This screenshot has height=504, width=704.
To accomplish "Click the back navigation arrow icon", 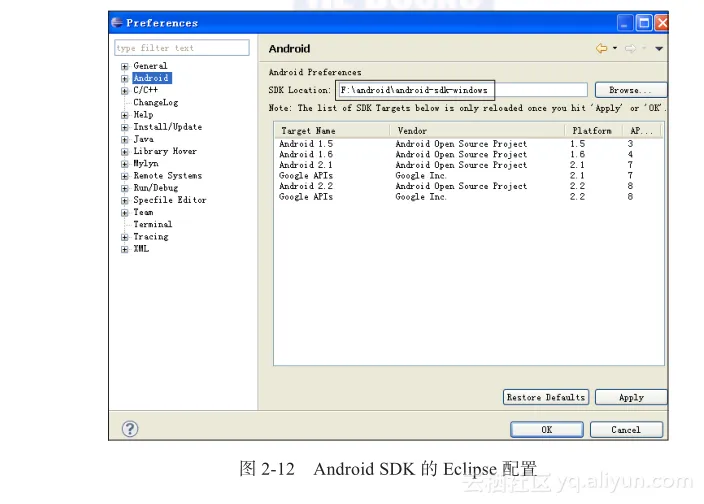I will (601, 48).
